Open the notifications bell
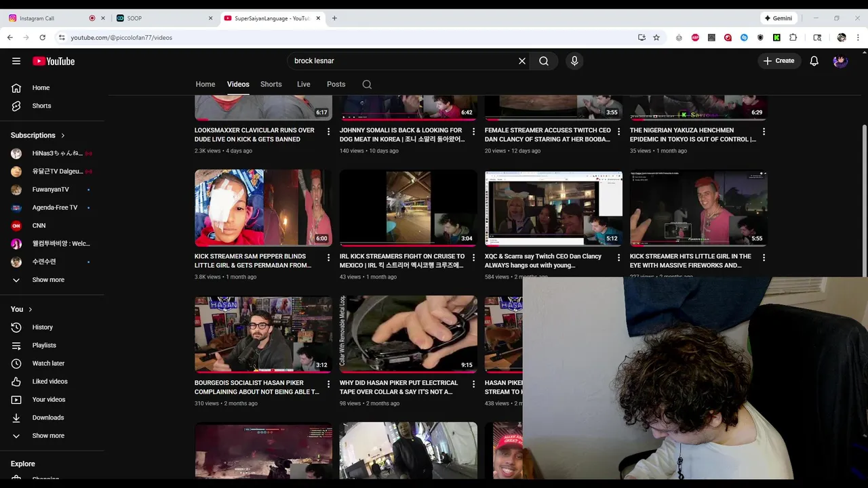868x488 pixels. tap(814, 61)
